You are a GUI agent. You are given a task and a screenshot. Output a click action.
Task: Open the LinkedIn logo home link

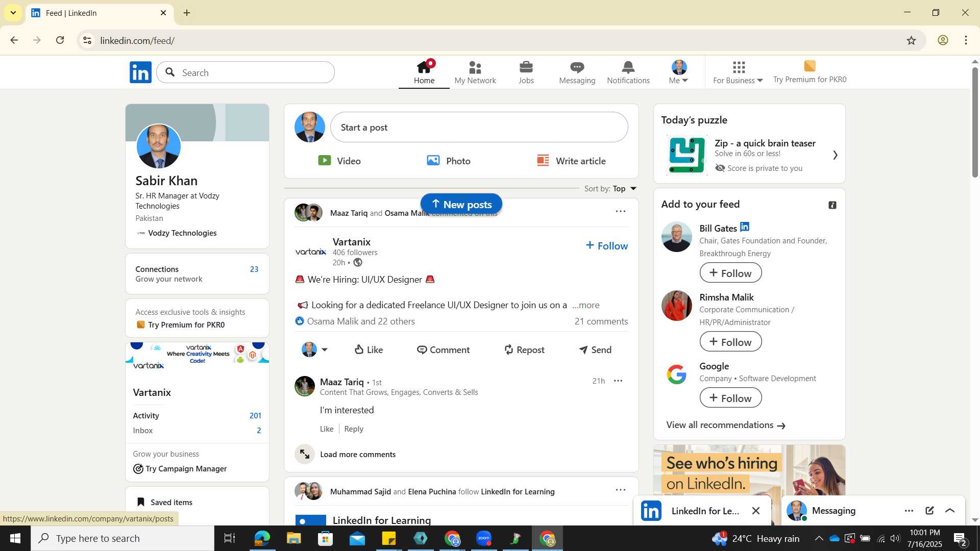(x=140, y=72)
